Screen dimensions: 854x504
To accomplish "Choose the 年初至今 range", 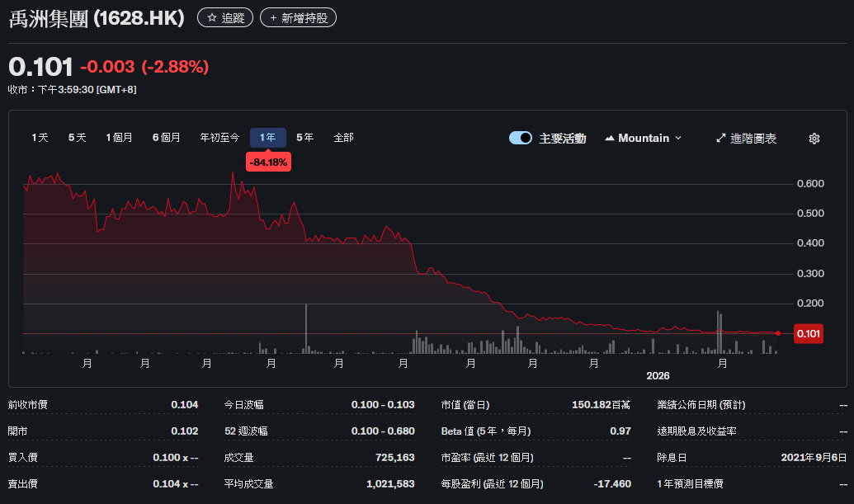I will (x=219, y=138).
